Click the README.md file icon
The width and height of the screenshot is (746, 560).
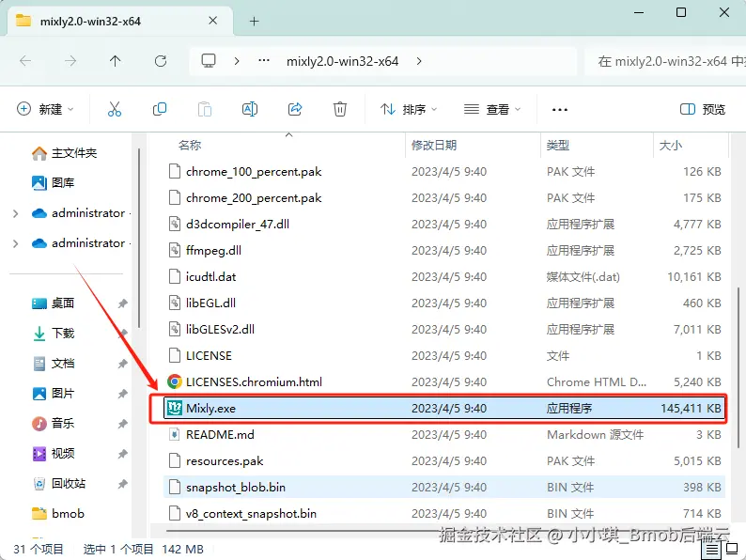(175, 434)
